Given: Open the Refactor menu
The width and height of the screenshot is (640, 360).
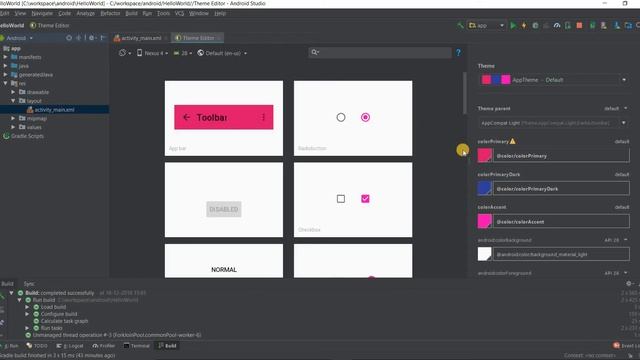Looking at the screenshot, I should point(110,13).
